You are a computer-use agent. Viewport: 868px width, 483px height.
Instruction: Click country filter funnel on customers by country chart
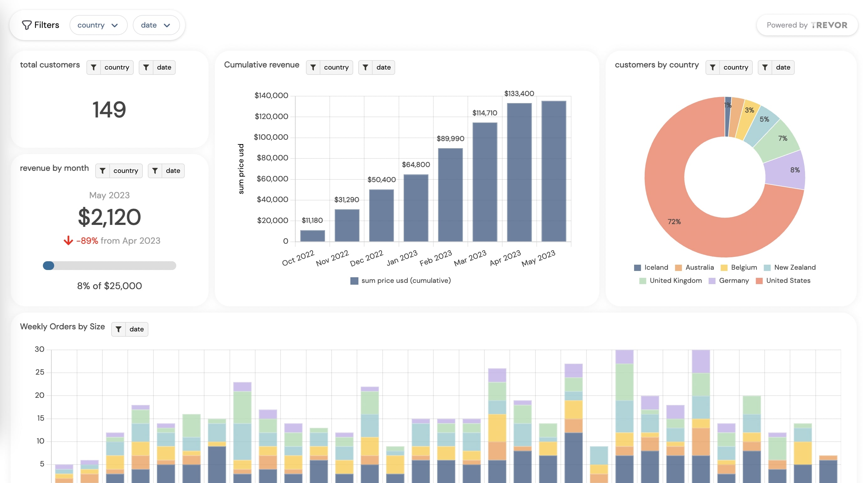click(713, 67)
